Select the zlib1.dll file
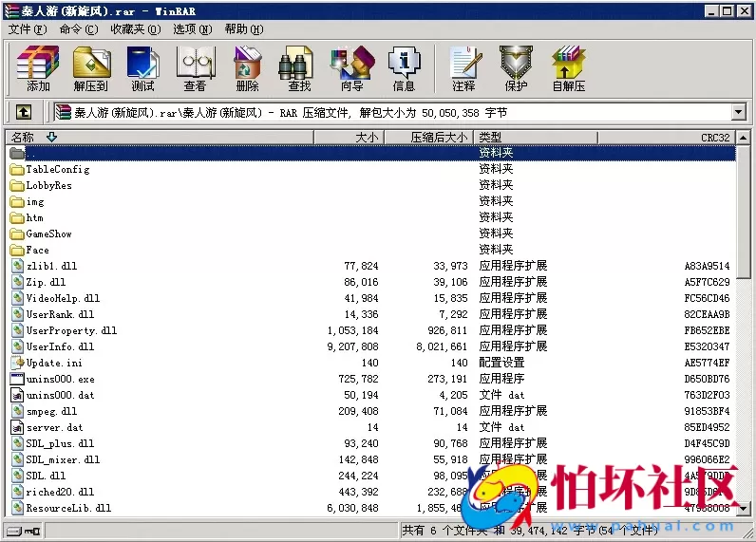This screenshot has width=756, height=542. click(x=45, y=266)
